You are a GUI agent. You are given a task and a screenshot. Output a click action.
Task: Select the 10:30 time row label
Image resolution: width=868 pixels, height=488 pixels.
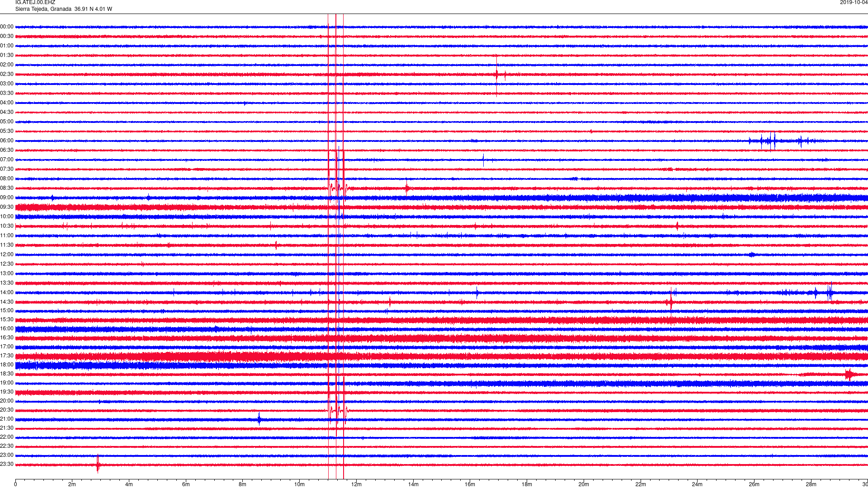pos(7,226)
